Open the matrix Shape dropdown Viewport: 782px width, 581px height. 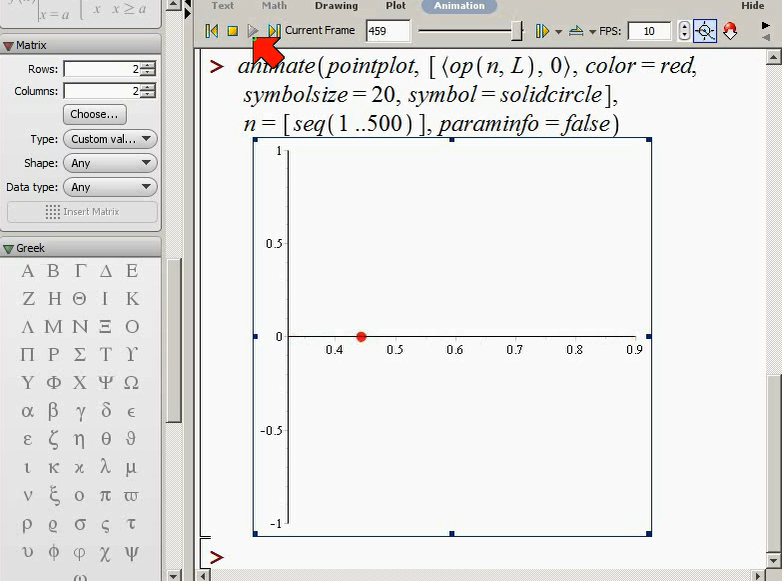110,163
